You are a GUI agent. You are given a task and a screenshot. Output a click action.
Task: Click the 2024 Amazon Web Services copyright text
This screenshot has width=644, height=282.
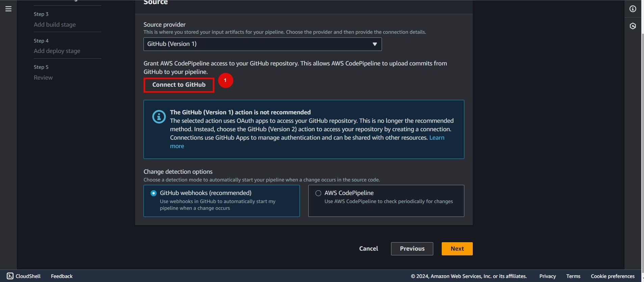(469, 276)
